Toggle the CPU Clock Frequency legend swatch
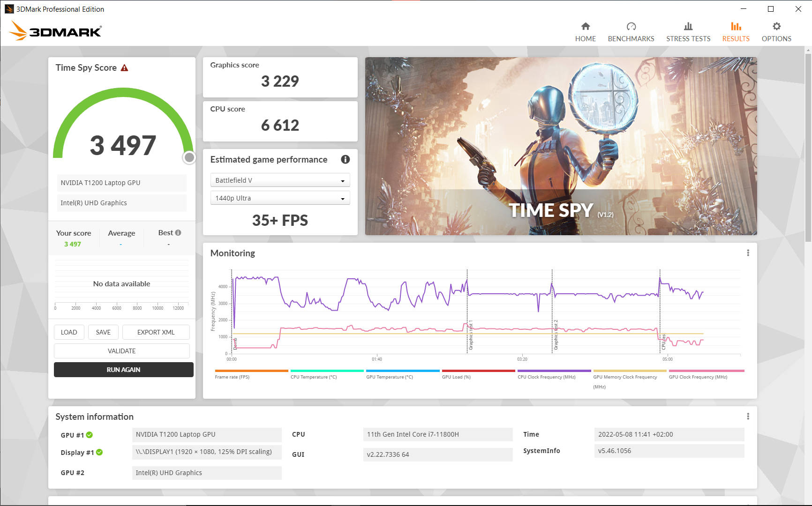Viewport: 812px width, 506px height. [x=554, y=371]
